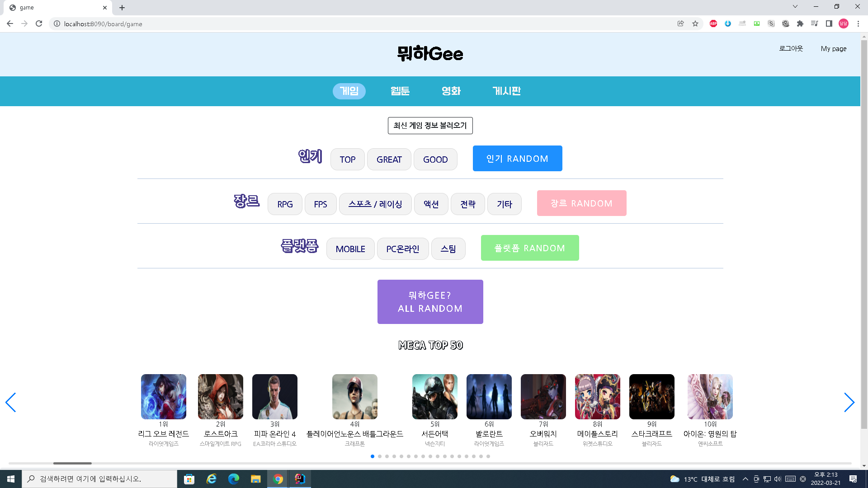Expand hidden system tray icons
868x488 pixels.
coord(745,479)
